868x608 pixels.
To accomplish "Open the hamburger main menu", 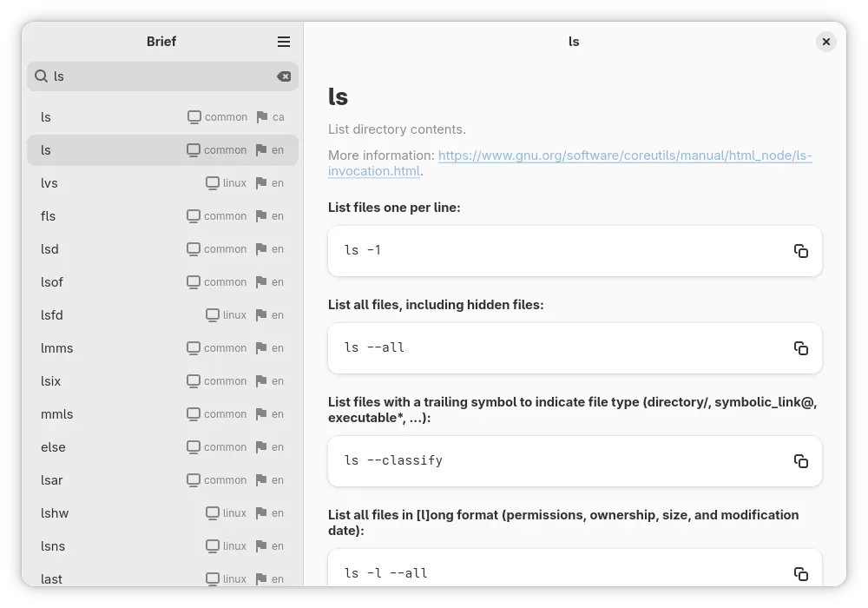I will pos(284,42).
